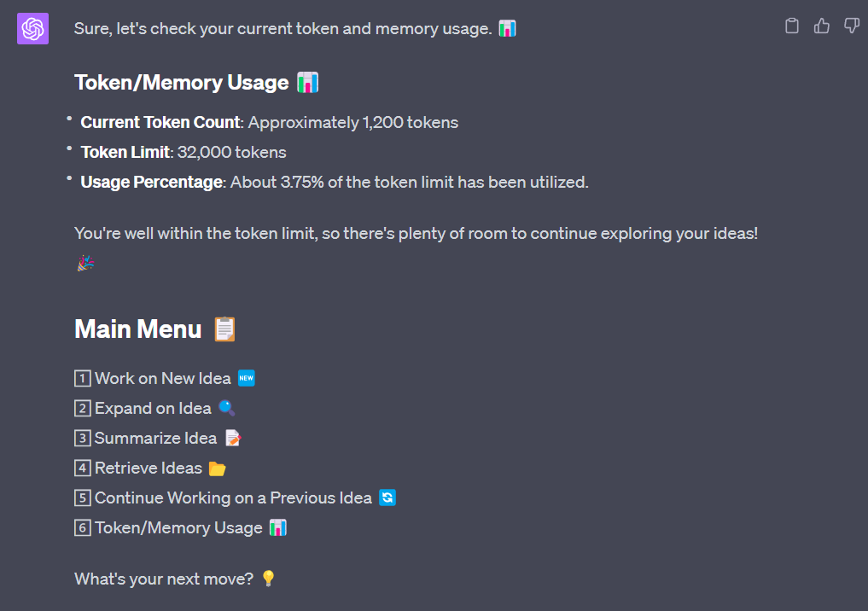Image resolution: width=868 pixels, height=611 pixels.
Task: Click the memo emoji after Summarize Idea
Action: [x=233, y=439]
